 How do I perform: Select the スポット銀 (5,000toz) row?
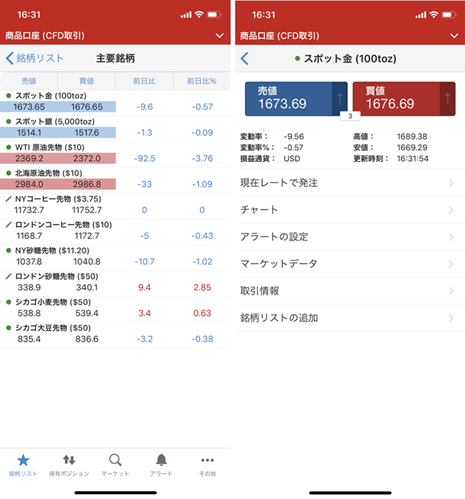tap(115, 129)
